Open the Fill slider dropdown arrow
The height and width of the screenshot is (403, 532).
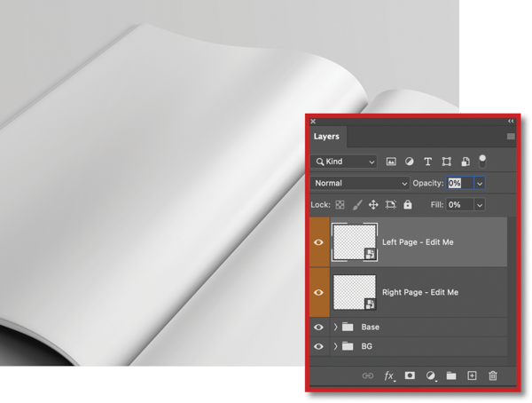pyautogui.click(x=480, y=205)
